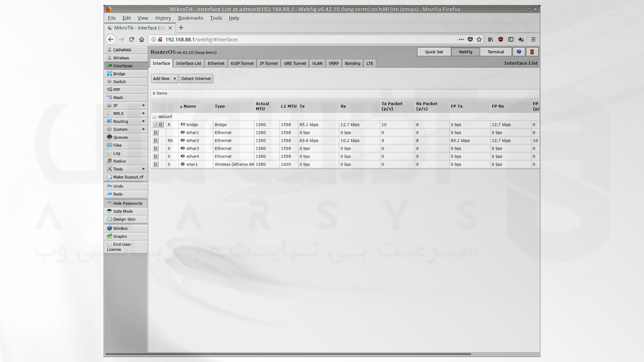The image size is (644, 362).
Task: Click Make Supout.rif in sidebar
Action: tap(126, 177)
